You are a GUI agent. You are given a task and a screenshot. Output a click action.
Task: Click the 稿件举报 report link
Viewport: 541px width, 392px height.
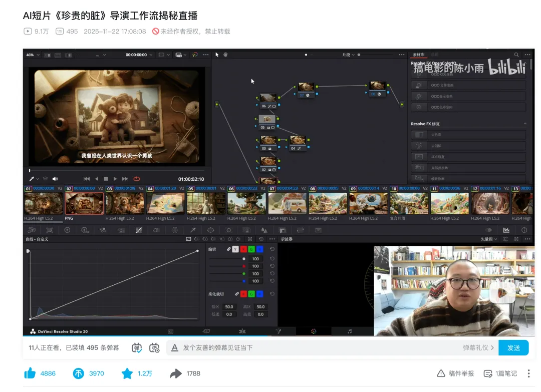455,373
